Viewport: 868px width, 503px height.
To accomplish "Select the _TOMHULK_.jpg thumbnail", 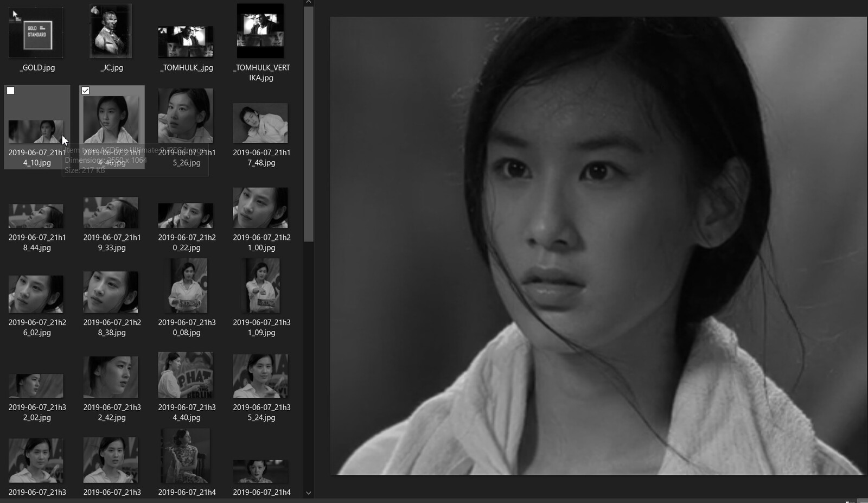I will pos(186,42).
